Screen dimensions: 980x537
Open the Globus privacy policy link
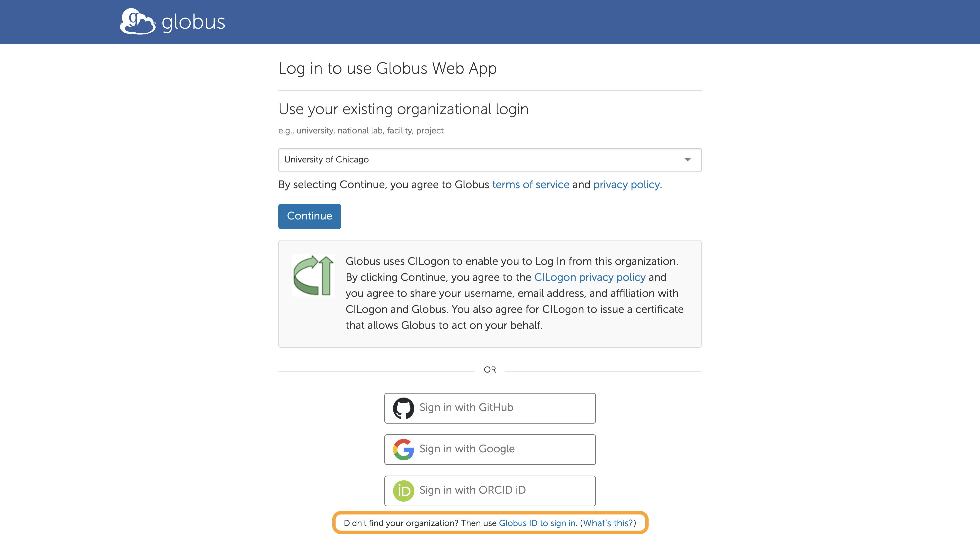[626, 184]
